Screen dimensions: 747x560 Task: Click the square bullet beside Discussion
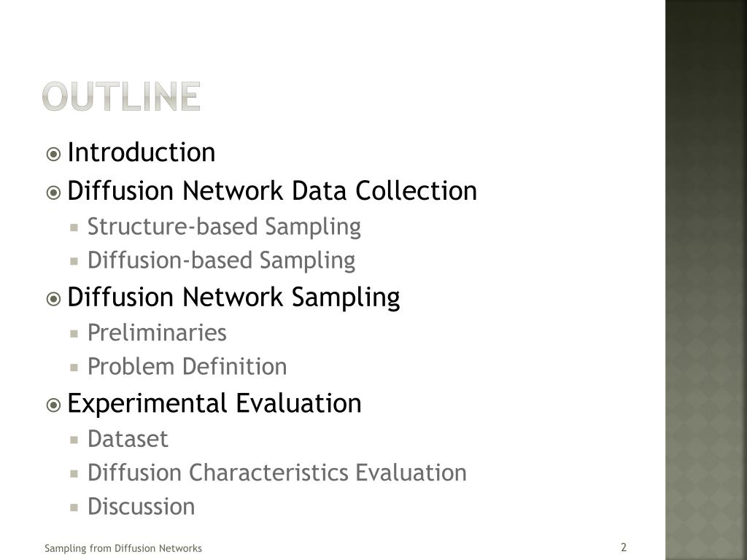coord(74,507)
